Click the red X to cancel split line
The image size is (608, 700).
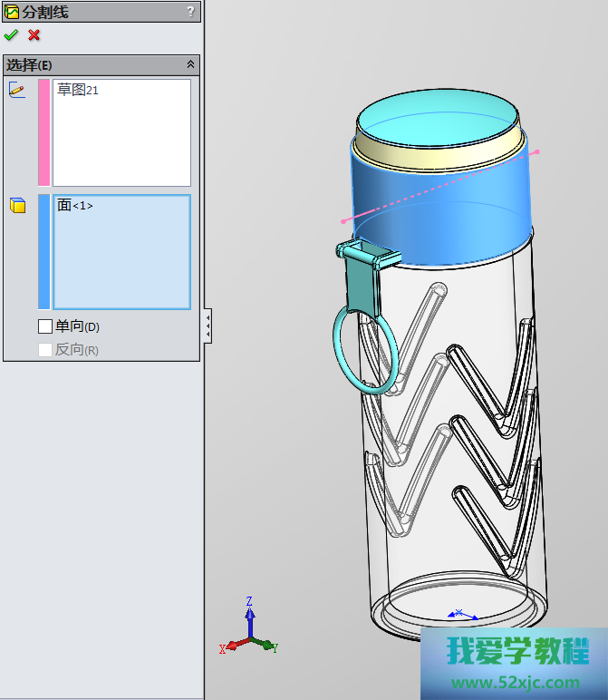tap(34, 35)
